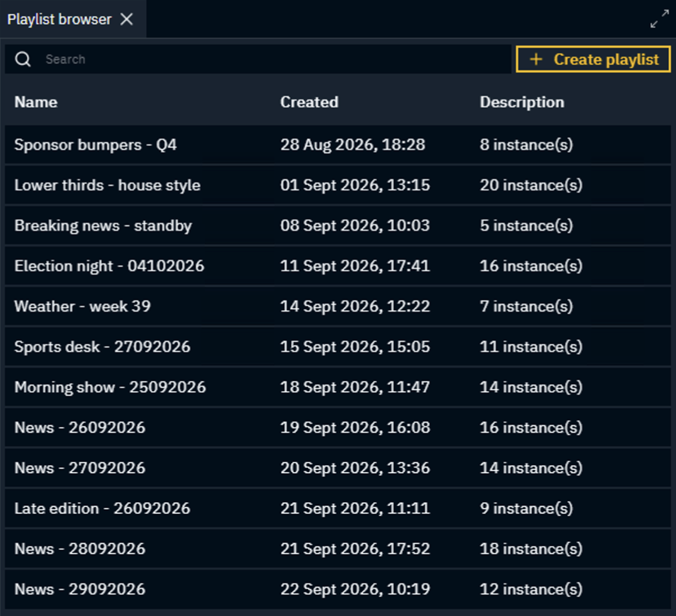
Task: Sort by the Name column header
Action: click(36, 102)
